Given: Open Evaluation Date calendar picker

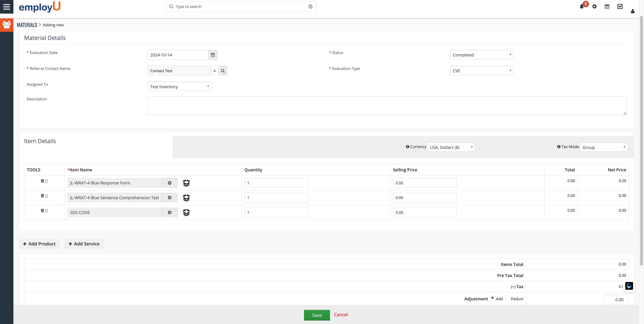Looking at the screenshot, I should point(213,55).
